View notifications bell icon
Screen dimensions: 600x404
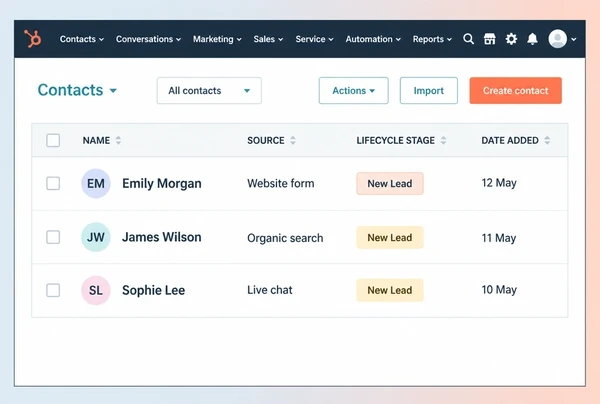[x=532, y=39]
